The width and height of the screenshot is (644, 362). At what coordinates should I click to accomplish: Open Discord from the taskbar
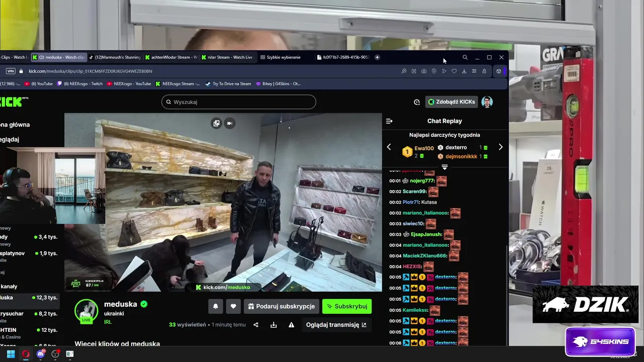click(41, 354)
